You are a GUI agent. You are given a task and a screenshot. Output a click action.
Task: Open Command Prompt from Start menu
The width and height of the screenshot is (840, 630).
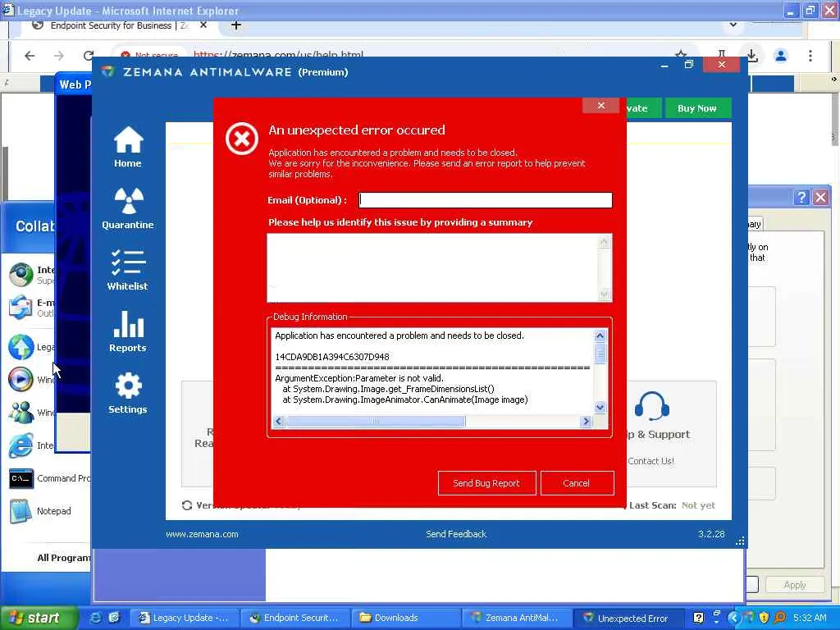pyautogui.click(x=48, y=478)
